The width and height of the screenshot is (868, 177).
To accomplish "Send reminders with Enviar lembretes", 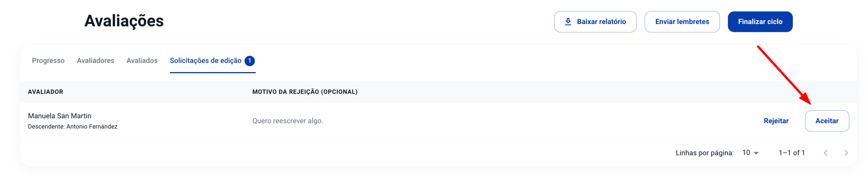I will [682, 22].
